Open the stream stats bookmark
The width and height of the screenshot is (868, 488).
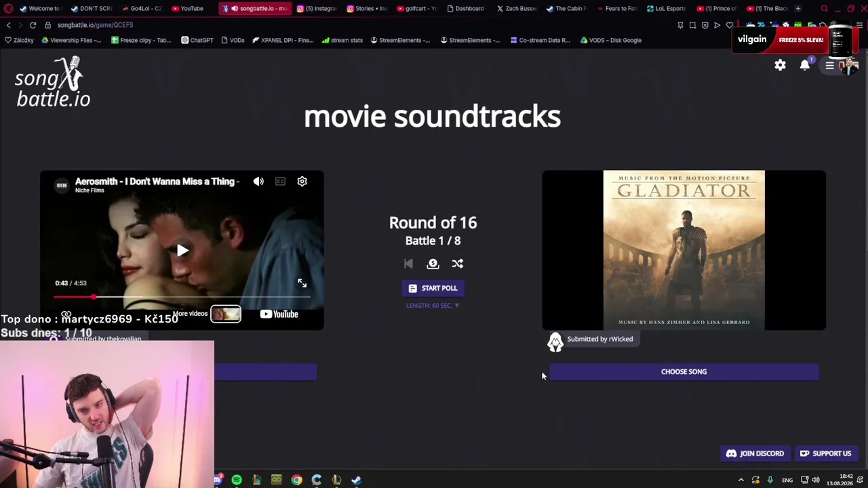coord(342,40)
